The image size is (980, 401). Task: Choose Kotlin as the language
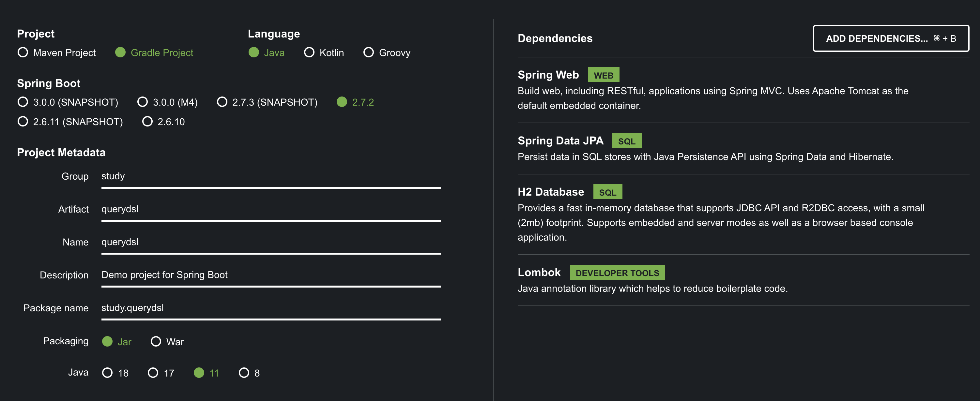coord(309,52)
